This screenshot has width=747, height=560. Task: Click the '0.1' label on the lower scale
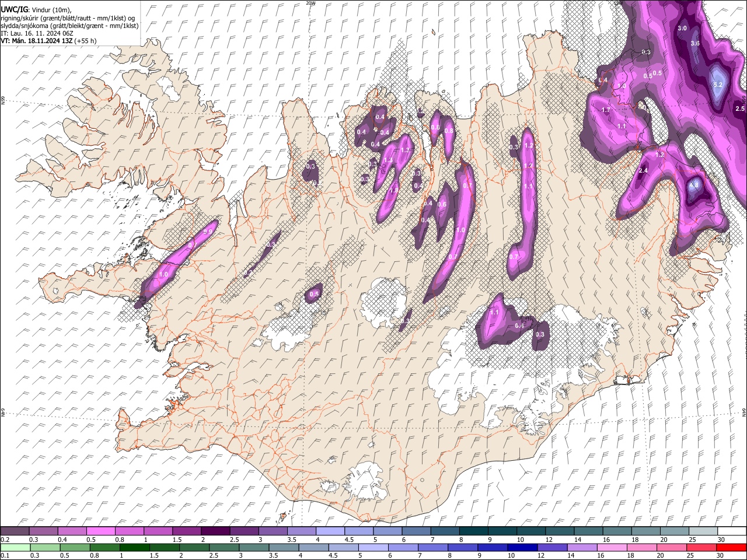tap(5, 556)
